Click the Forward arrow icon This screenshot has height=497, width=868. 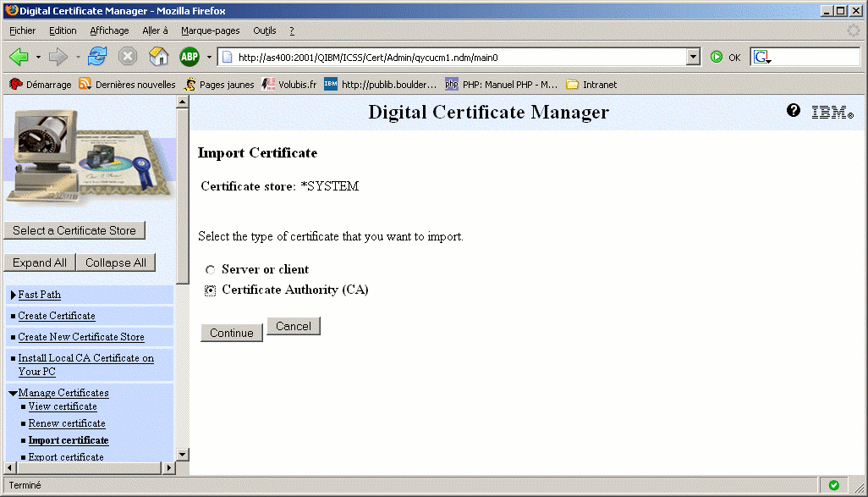58,57
